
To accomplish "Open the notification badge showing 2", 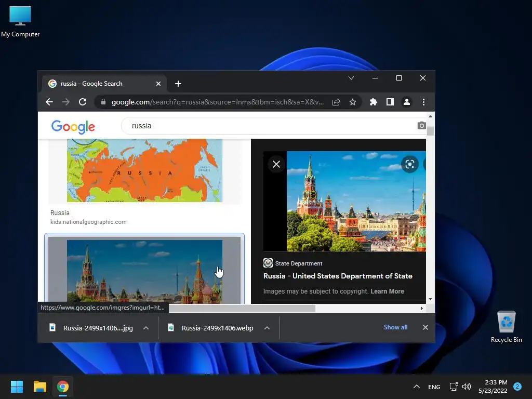I will (517, 387).
